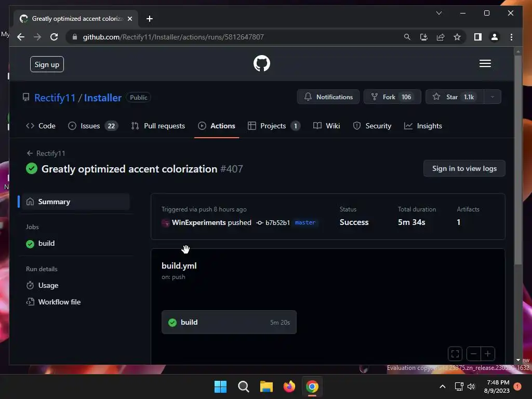Viewport: 532px width, 399px height.
Task: Fork the repository
Action: pyautogui.click(x=392, y=97)
